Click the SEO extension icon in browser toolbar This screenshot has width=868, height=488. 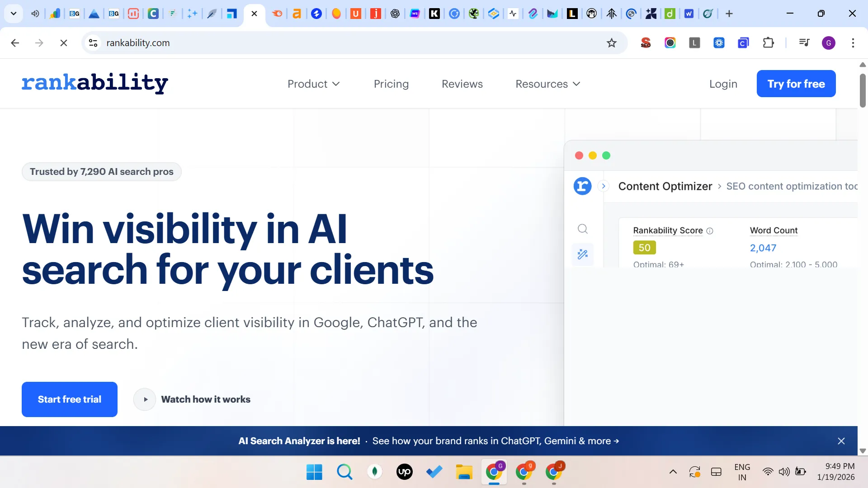[x=646, y=43]
